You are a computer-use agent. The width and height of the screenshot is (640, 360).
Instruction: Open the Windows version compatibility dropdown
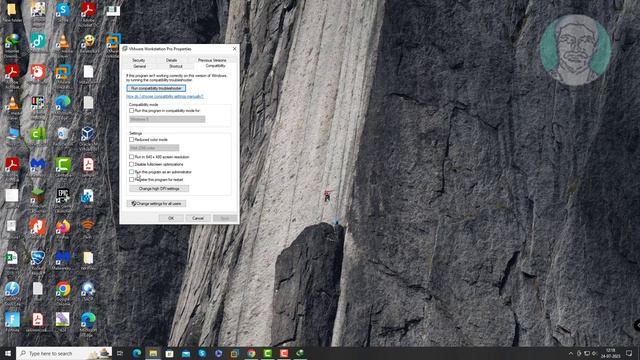point(167,119)
